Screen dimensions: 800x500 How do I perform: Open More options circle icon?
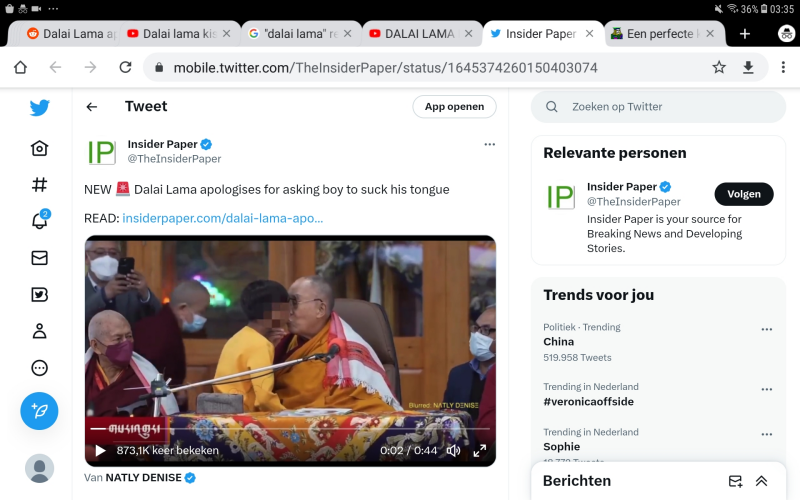[39, 368]
